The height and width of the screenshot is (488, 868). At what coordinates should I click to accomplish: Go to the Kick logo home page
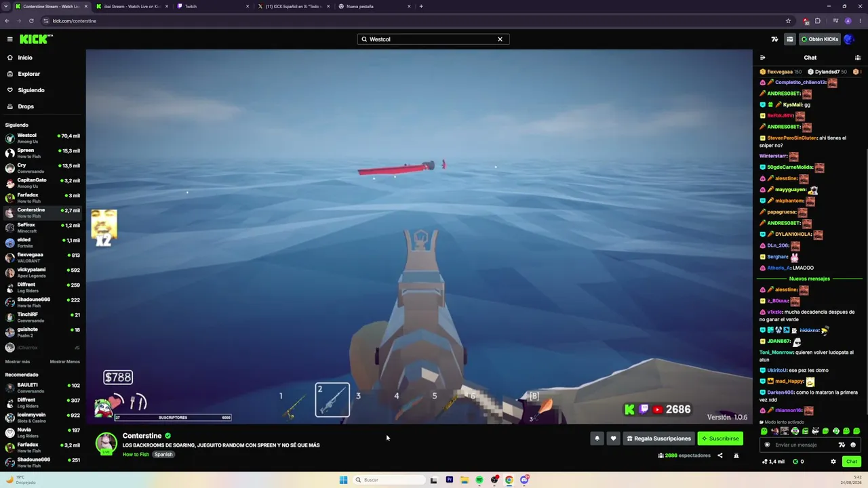pyautogui.click(x=35, y=39)
